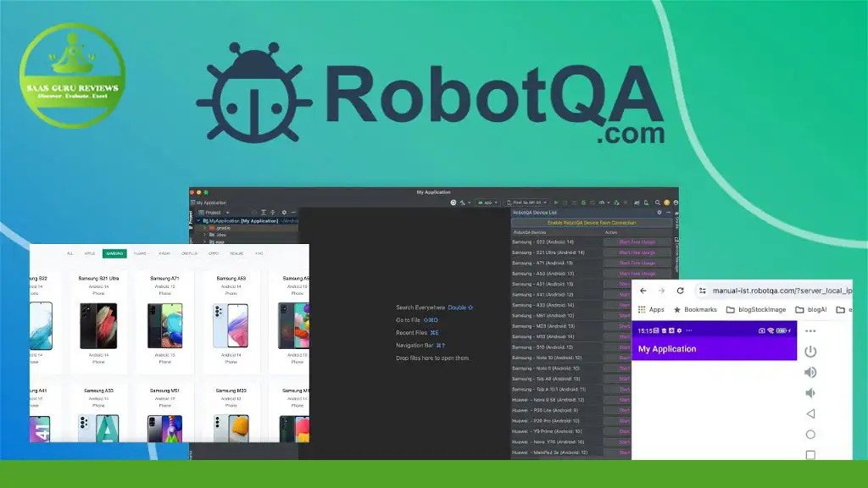
Task: Open device three-dots more menu
Action: 810,331
